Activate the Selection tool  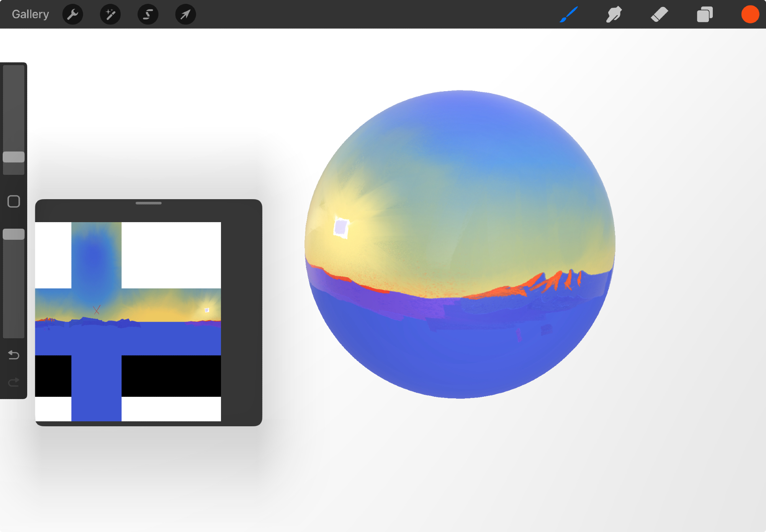pyautogui.click(x=148, y=15)
